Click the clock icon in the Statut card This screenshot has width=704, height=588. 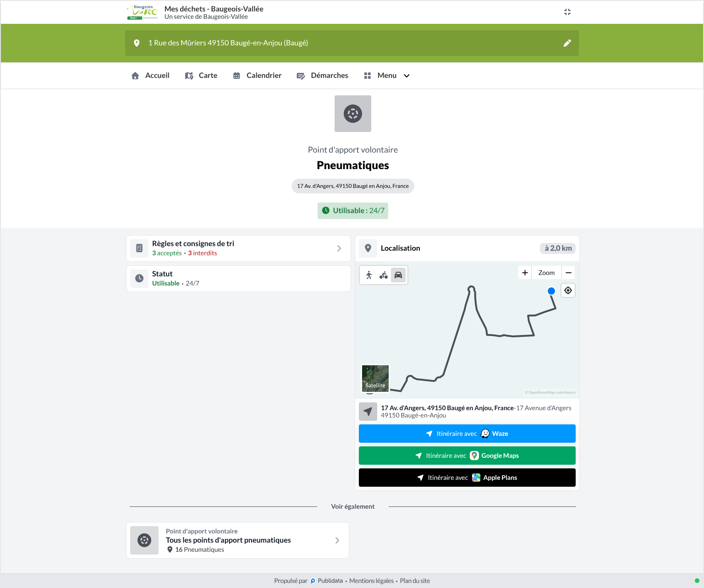139,279
